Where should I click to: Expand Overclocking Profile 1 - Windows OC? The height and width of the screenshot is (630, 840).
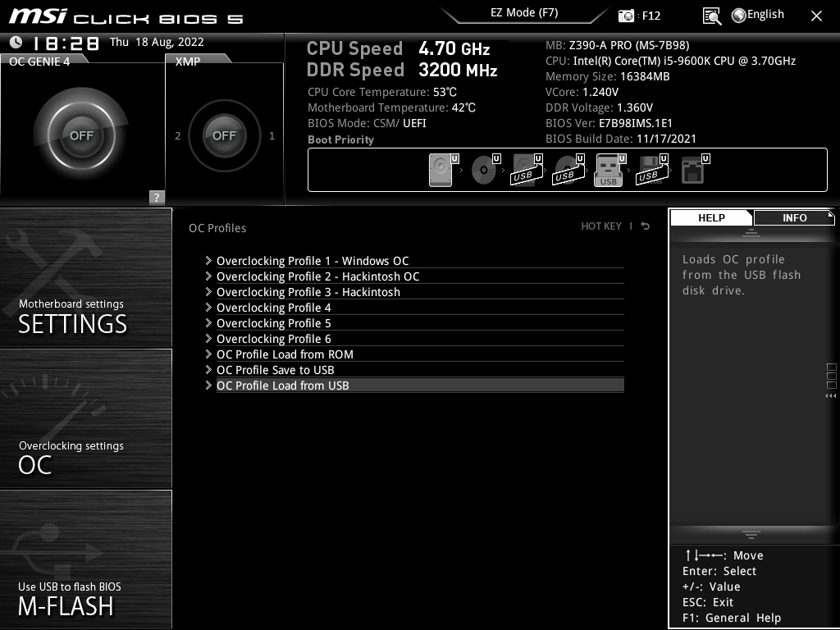pyautogui.click(x=414, y=261)
